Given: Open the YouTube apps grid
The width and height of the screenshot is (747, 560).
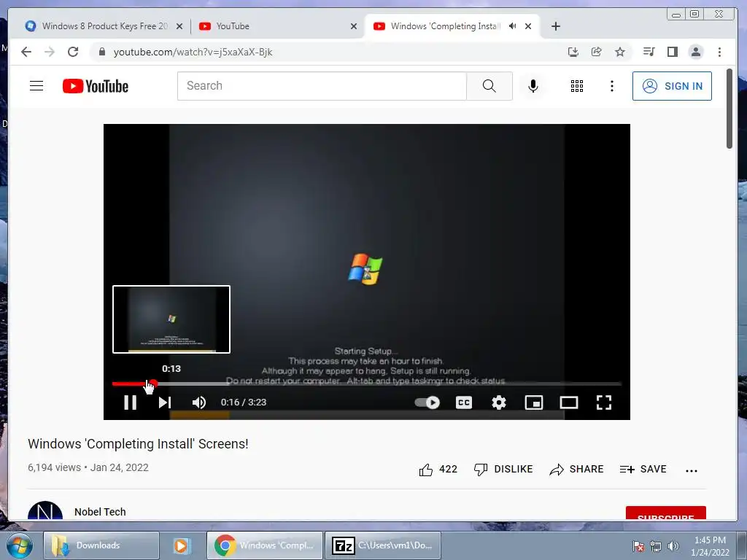Looking at the screenshot, I should (577, 86).
